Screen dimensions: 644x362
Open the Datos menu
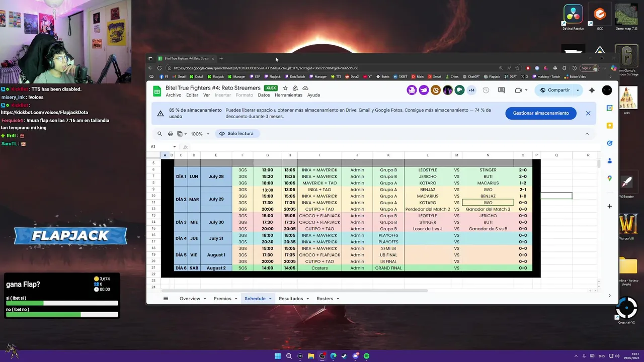click(264, 95)
